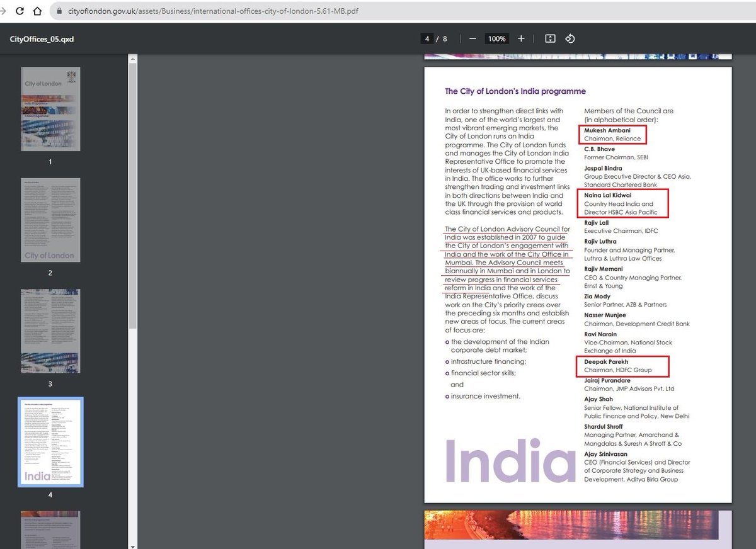Click "financial sector skills;" bullet text

(484, 373)
